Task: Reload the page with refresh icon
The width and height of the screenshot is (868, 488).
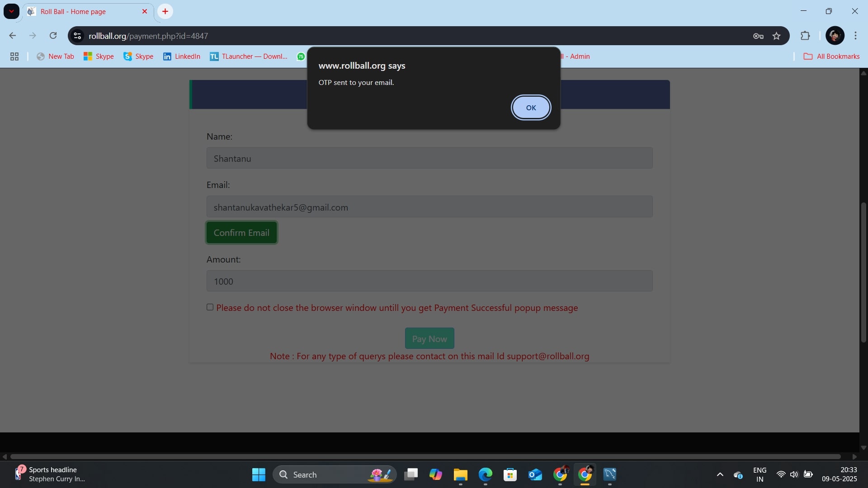Action: tap(53, 36)
